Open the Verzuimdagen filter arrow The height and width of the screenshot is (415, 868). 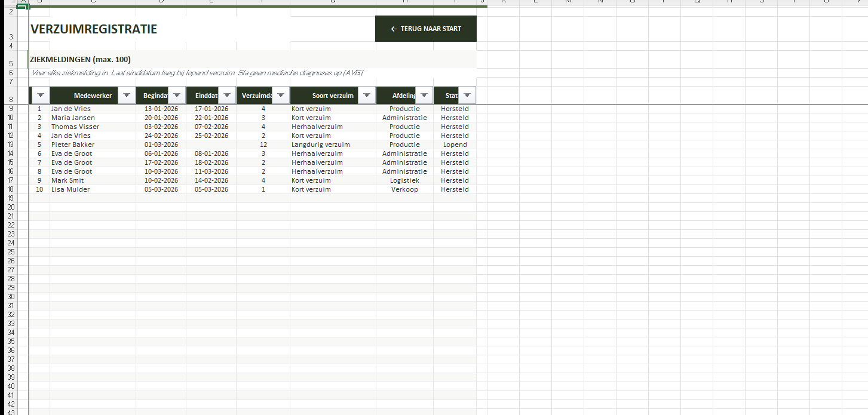pos(281,96)
